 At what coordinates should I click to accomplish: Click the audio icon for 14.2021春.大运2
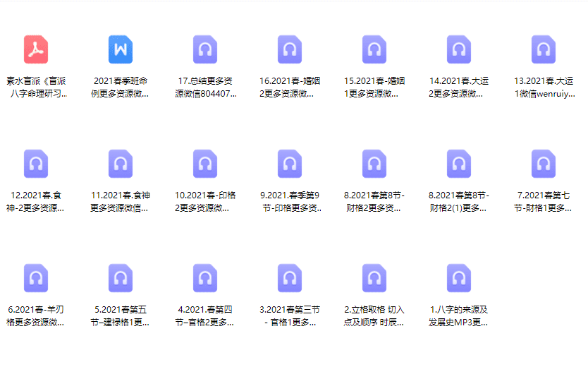[x=459, y=49]
